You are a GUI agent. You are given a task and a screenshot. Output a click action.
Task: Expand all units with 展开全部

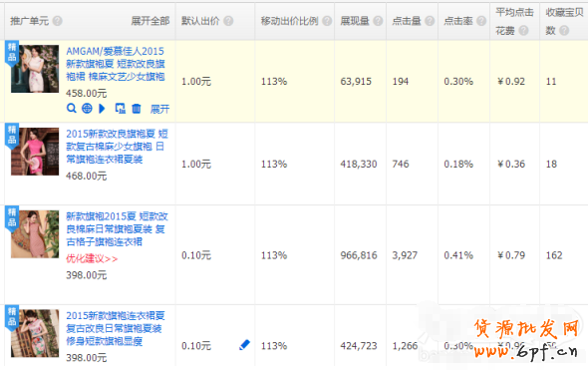click(x=150, y=21)
